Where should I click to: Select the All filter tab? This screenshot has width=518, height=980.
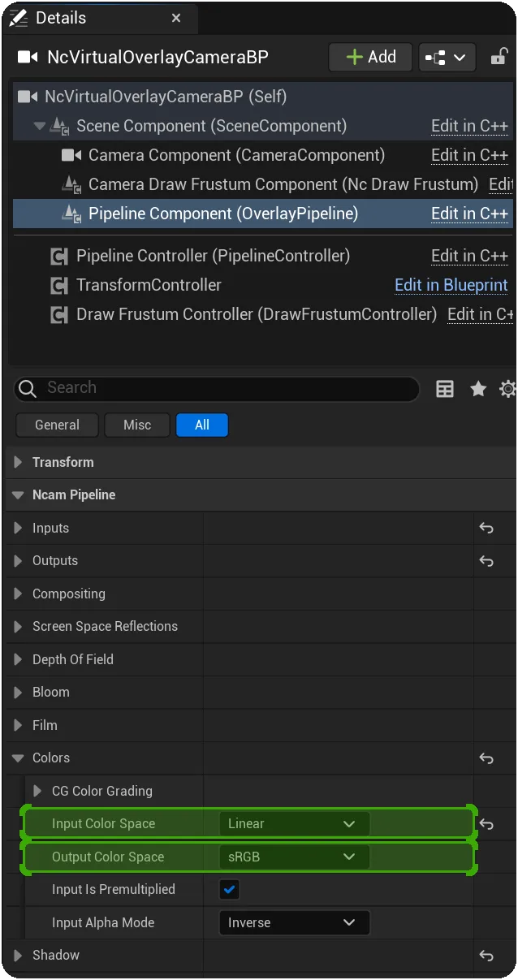[x=202, y=425]
